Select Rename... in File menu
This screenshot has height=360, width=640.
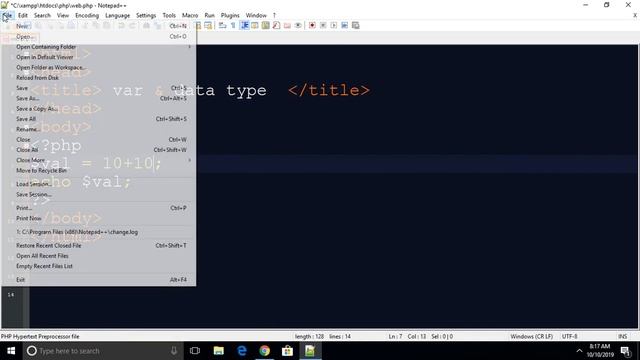point(99,129)
